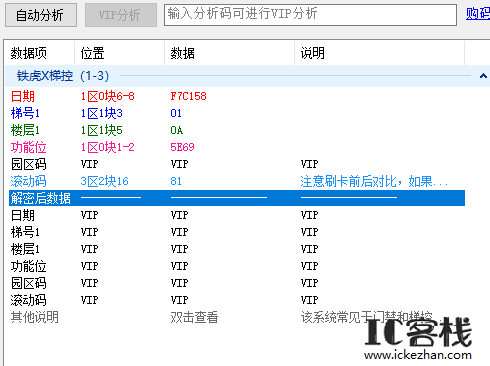Click the position value 1区0块6-8
490x366 pixels.
coord(107,96)
